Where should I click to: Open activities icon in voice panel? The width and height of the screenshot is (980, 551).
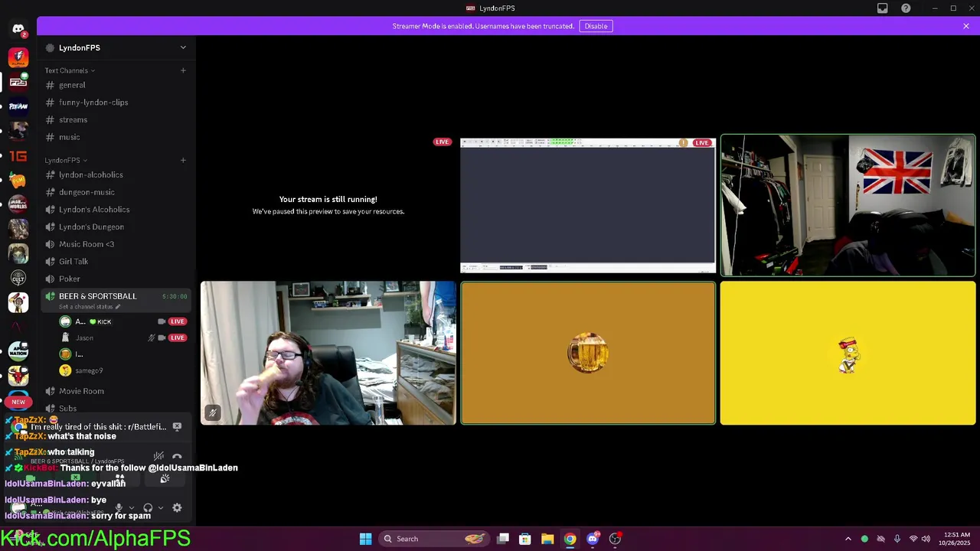point(119,479)
